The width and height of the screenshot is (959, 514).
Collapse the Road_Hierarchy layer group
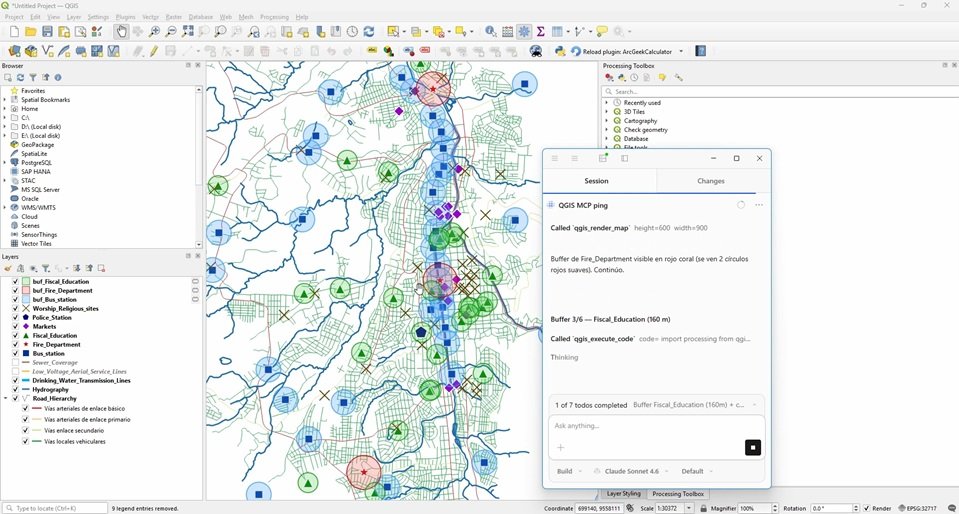click(6, 398)
